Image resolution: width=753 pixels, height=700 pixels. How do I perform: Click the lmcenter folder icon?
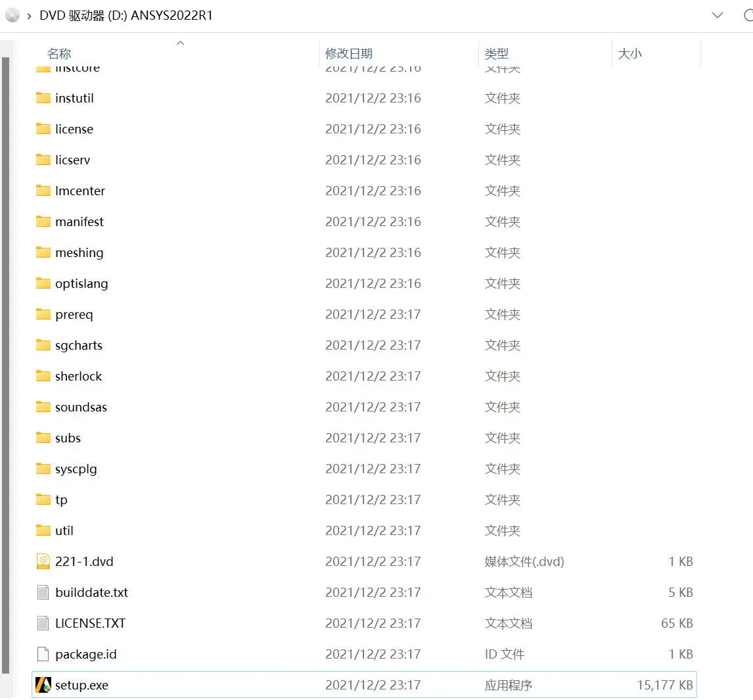pos(43,191)
